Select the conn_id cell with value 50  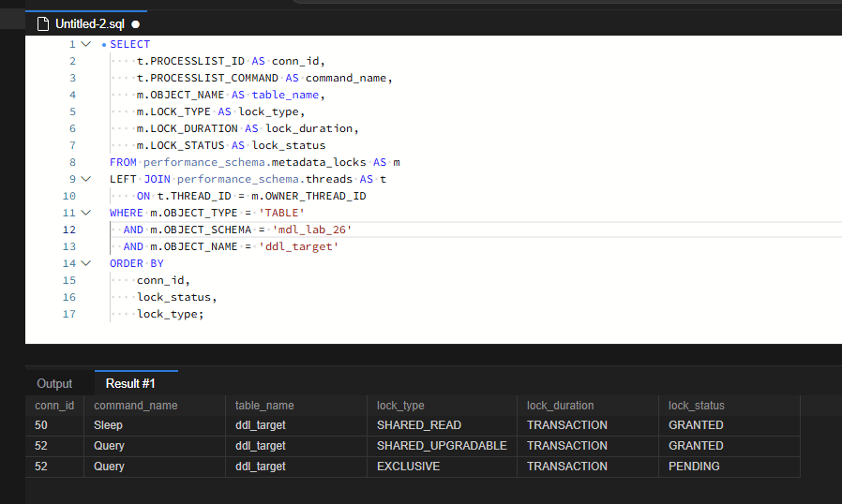pyautogui.click(x=54, y=425)
